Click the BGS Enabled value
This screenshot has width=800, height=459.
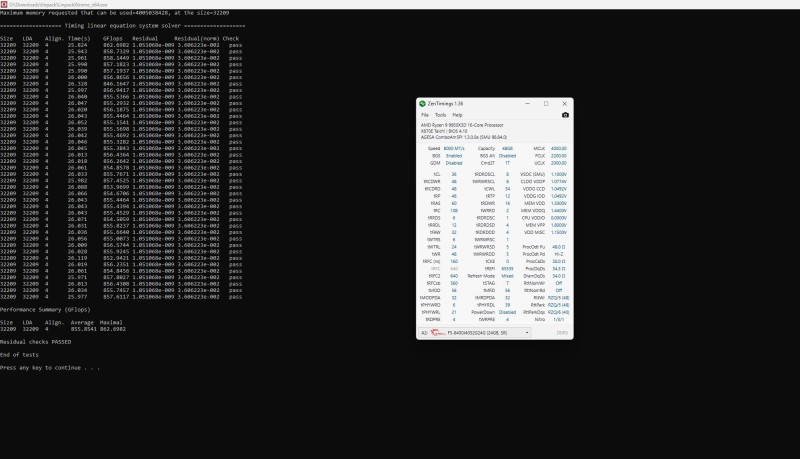pos(454,156)
